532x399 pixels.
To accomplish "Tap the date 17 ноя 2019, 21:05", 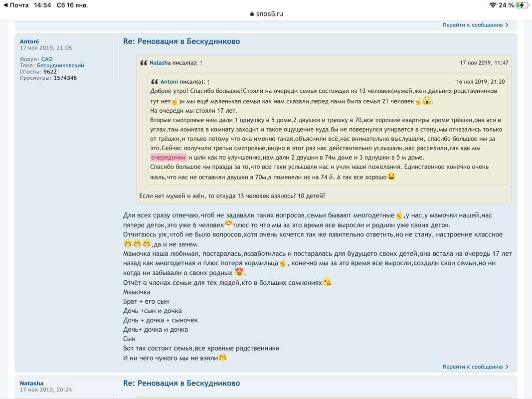I will click(x=46, y=48).
